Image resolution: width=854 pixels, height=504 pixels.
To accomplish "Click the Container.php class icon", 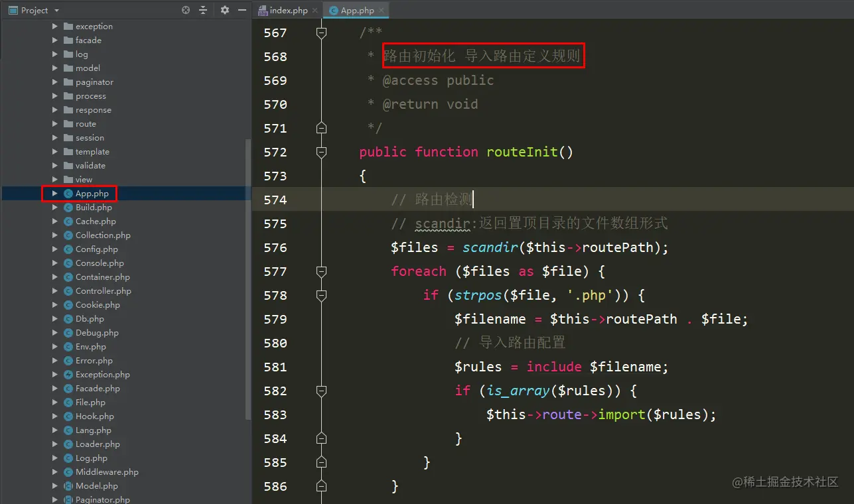I will (x=68, y=277).
